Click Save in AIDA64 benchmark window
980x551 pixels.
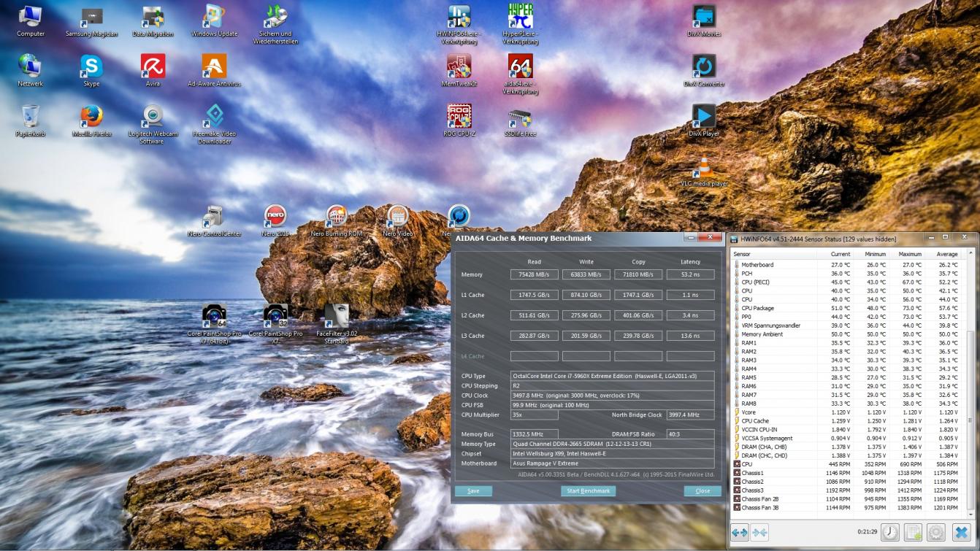click(473, 491)
